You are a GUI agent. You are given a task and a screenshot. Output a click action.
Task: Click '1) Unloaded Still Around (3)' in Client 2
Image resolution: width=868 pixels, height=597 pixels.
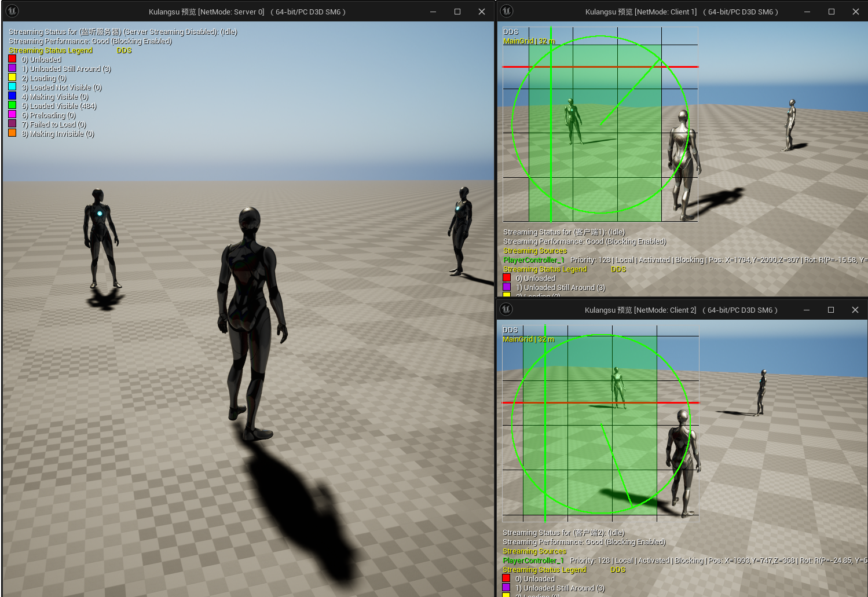560,588
